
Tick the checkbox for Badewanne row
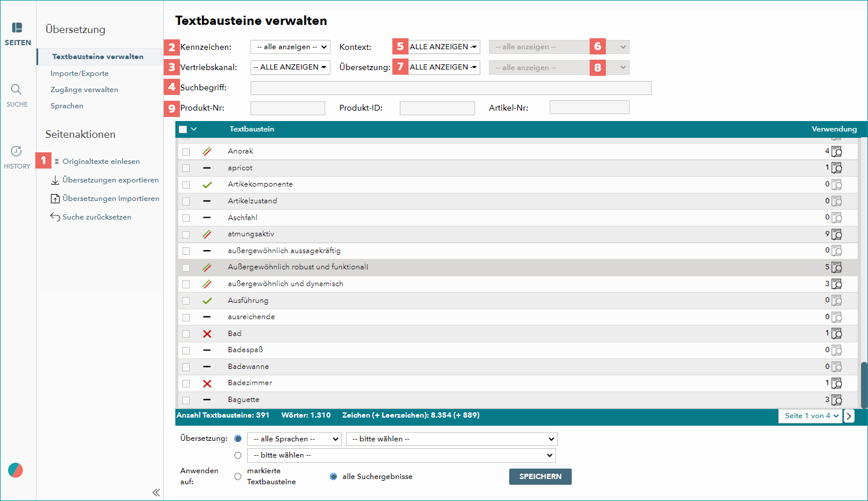186,367
